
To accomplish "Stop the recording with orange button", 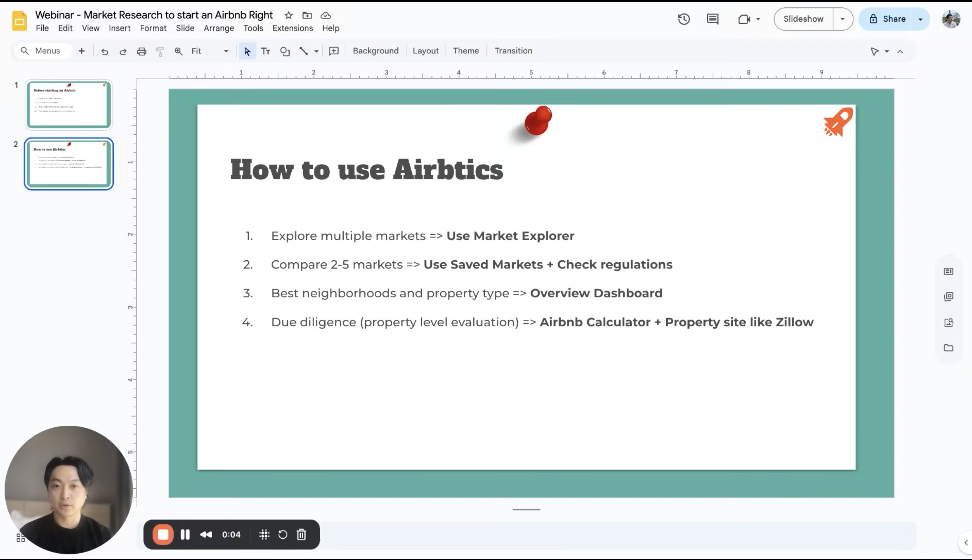I will [x=163, y=534].
